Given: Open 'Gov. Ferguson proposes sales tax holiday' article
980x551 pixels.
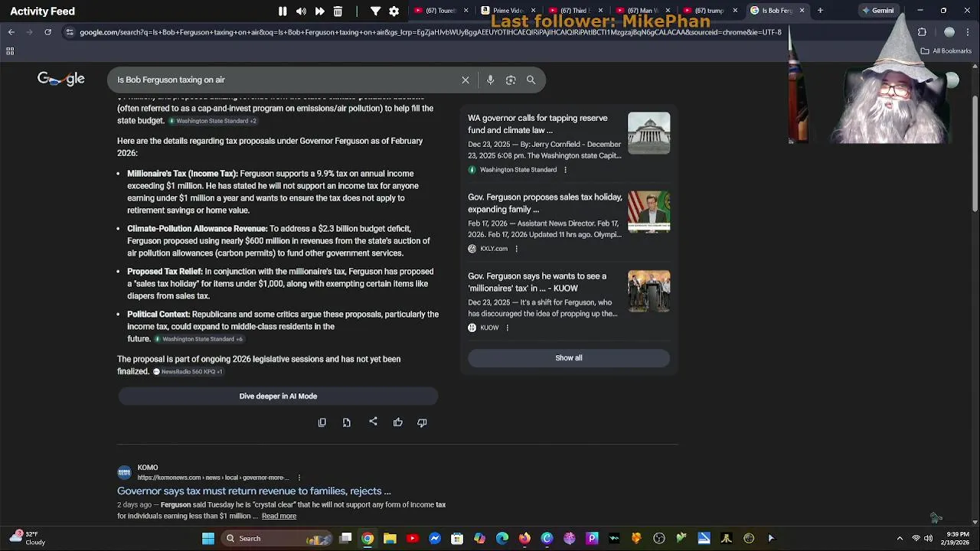Looking at the screenshot, I should coord(544,203).
